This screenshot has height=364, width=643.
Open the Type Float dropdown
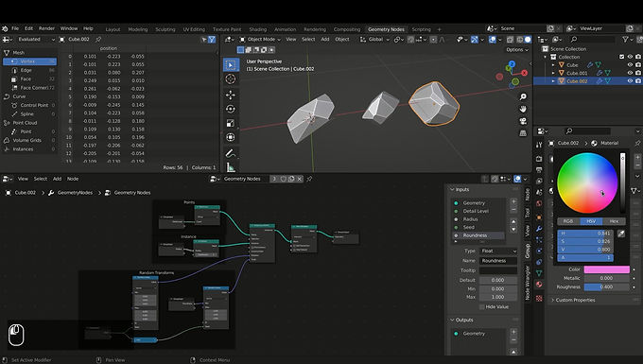tap(498, 251)
